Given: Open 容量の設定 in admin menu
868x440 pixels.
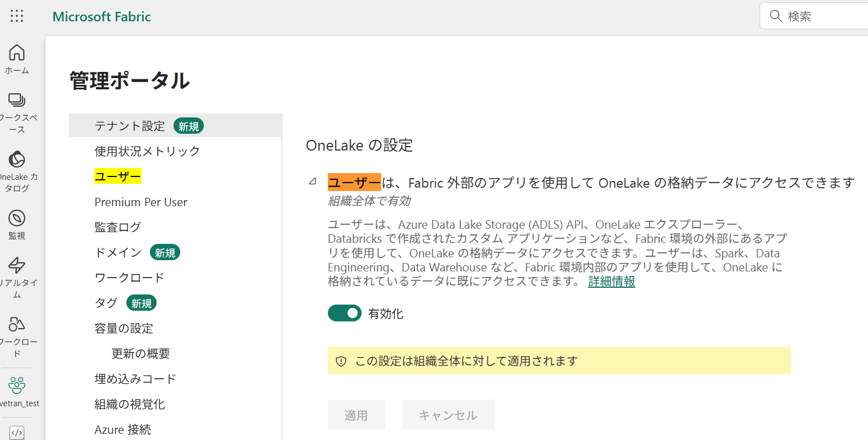Looking at the screenshot, I should (124, 328).
